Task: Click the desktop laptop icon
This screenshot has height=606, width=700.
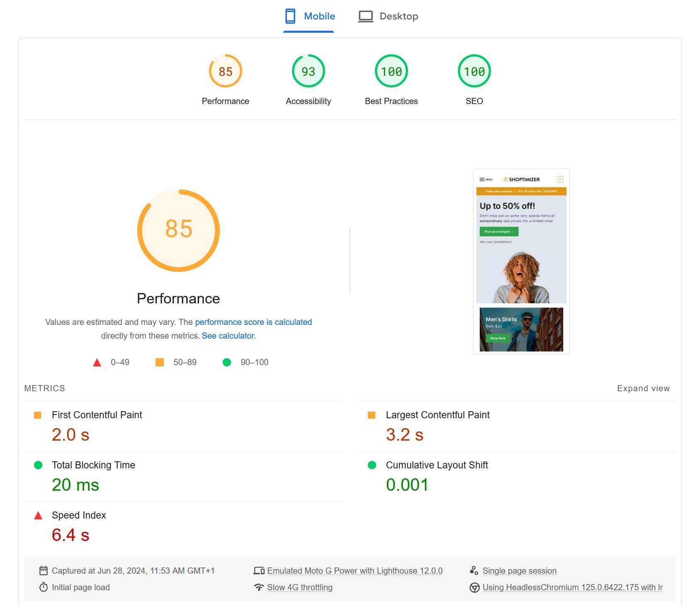Action: click(x=365, y=17)
